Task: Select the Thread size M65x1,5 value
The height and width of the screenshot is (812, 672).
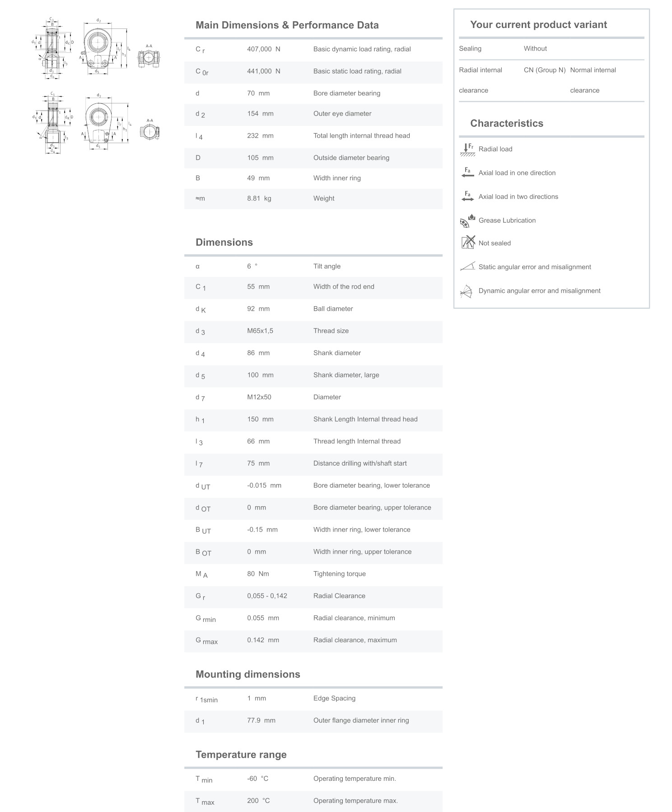Action: coord(260,331)
